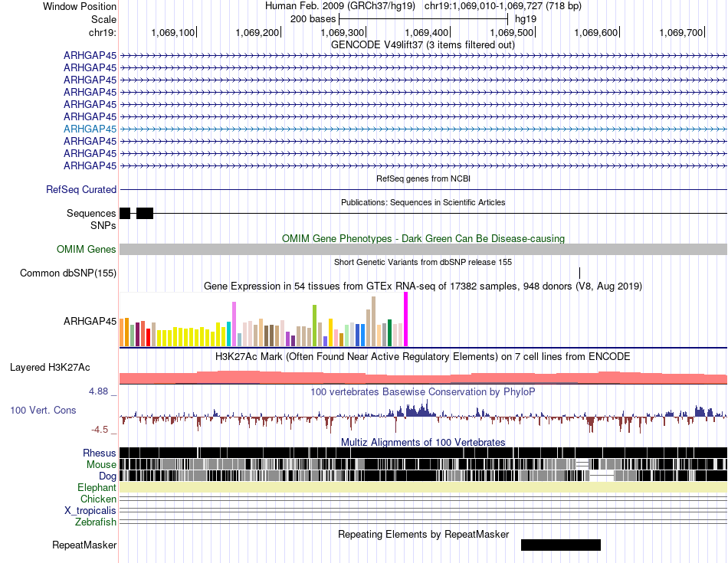Click the 'RefSeq genes from NCBI' title
The image size is (728, 563).
[x=424, y=178]
